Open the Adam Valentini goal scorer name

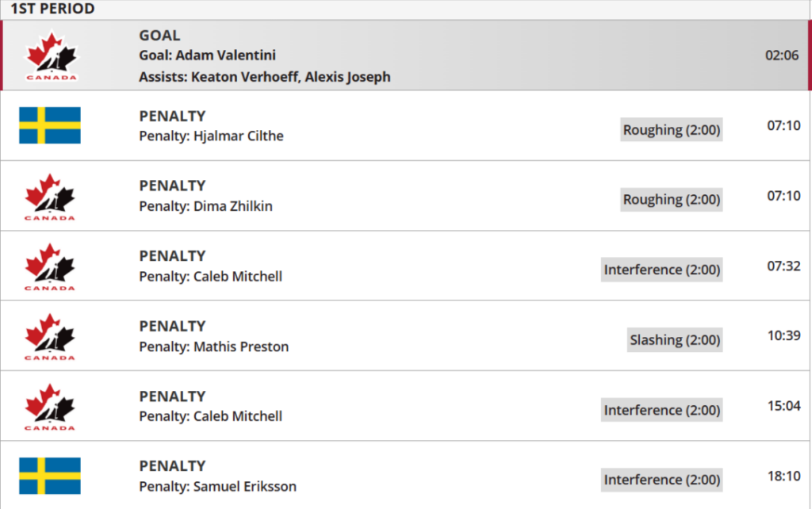pyautogui.click(x=233, y=55)
